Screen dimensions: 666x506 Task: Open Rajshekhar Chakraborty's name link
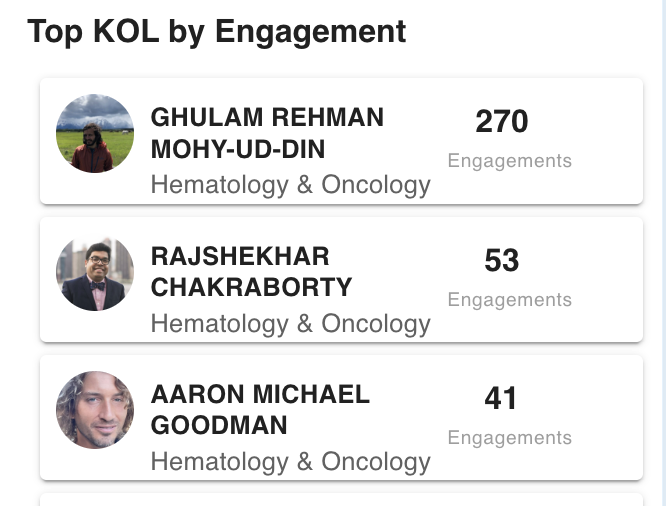[251, 272]
